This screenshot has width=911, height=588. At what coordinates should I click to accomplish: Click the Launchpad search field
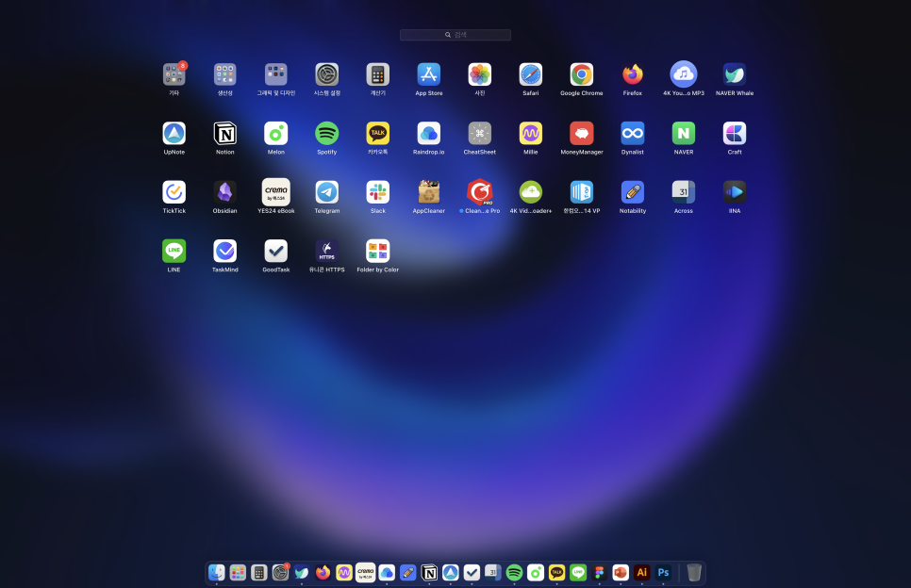coord(455,35)
